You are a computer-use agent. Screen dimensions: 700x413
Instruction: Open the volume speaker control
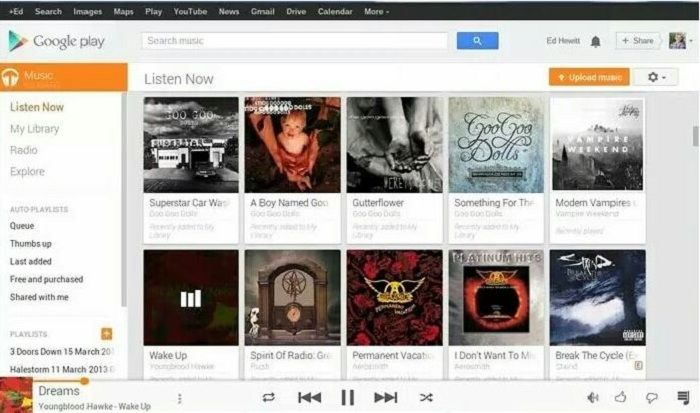(593, 397)
